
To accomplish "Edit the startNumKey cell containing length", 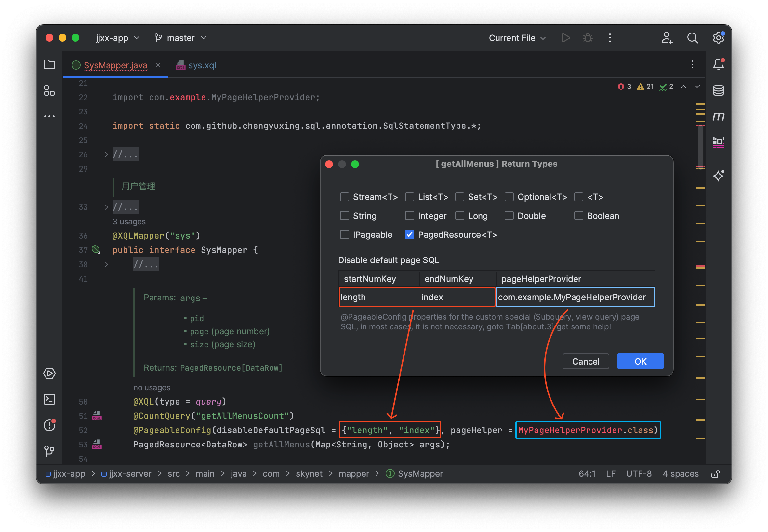I will point(379,297).
